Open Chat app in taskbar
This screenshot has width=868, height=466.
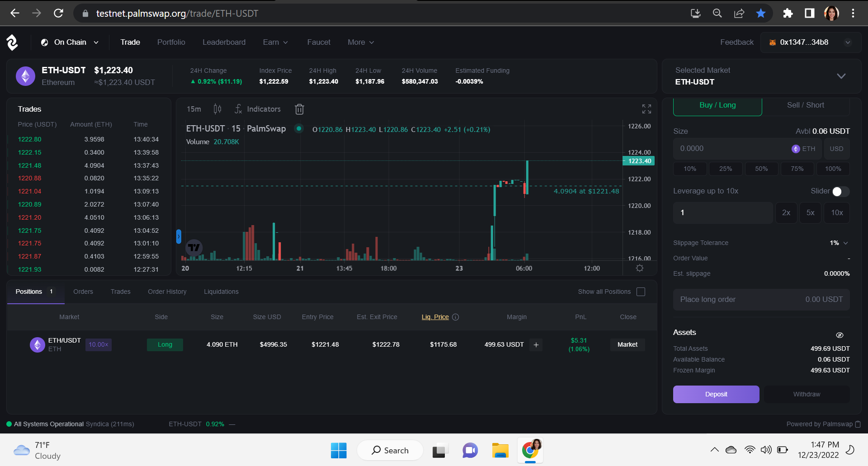(x=470, y=450)
